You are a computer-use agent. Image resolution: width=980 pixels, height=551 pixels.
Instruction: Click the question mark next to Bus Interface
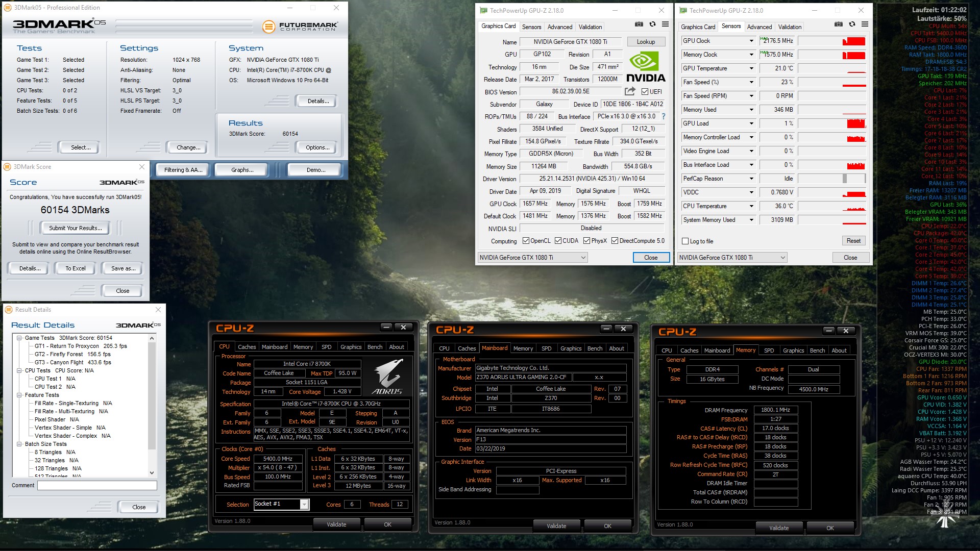pyautogui.click(x=664, y=116)
